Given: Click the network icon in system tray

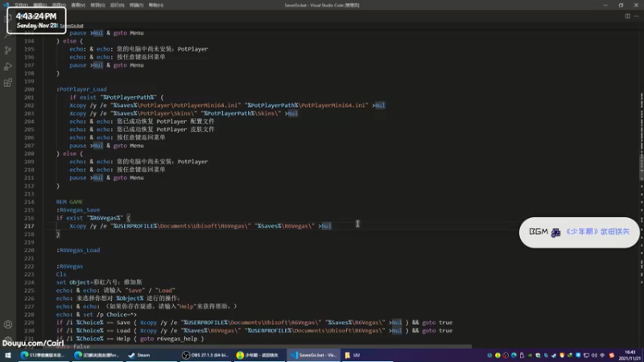Looking at the screenshot, I should 586,356.
